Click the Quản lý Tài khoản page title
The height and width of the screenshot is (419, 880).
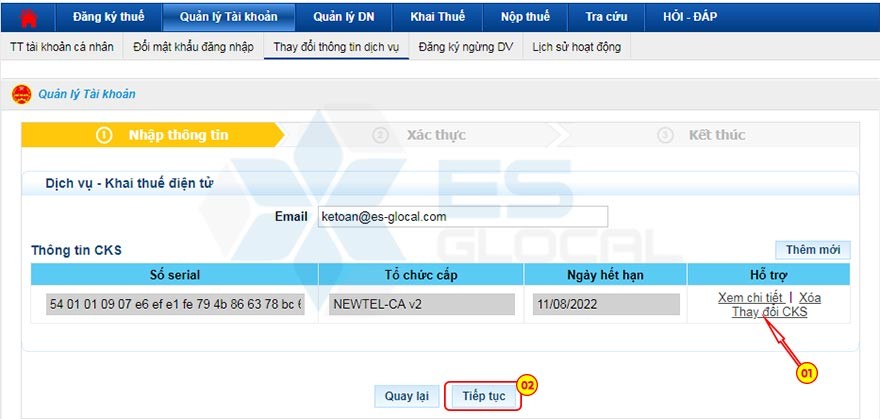(87, 94)
